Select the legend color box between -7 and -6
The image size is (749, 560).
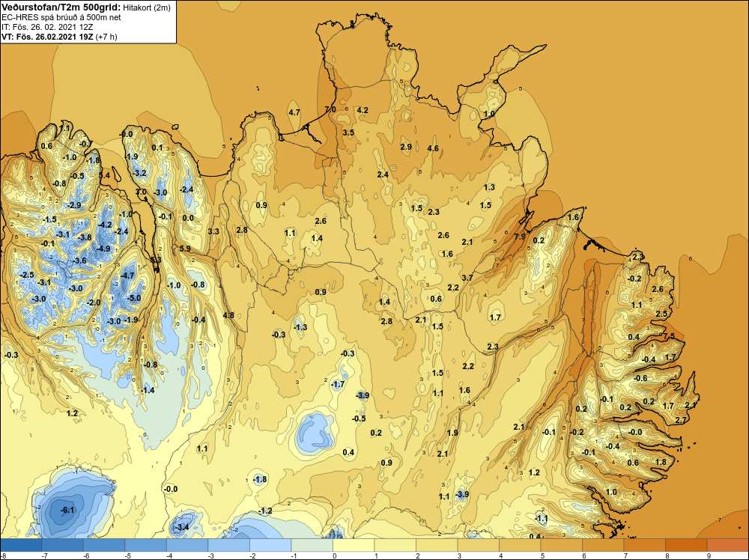63,545
